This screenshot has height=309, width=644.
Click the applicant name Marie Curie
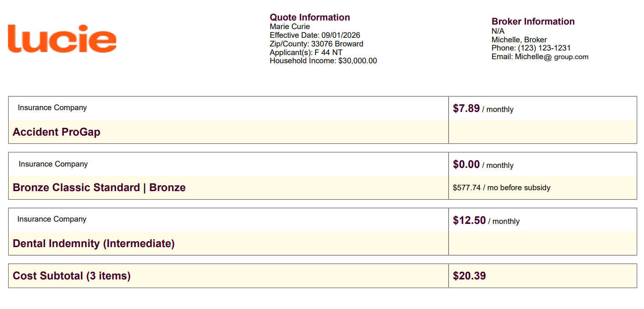point(290,26)
